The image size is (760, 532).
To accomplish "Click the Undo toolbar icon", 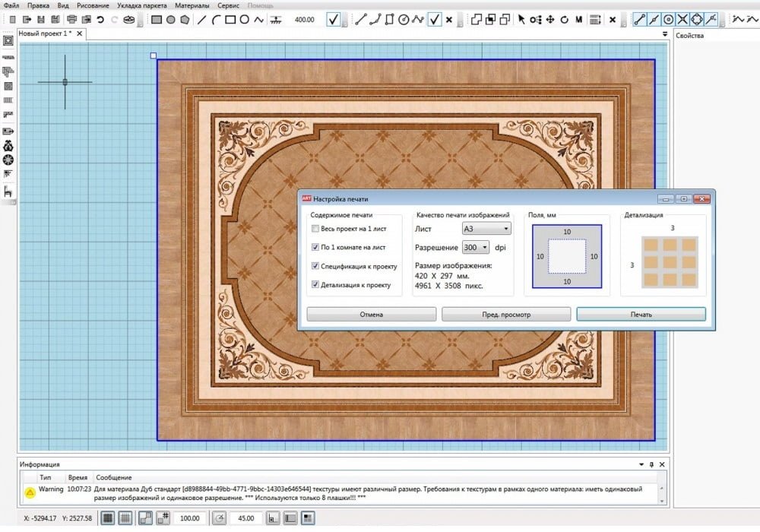I will tap(100, 19).
